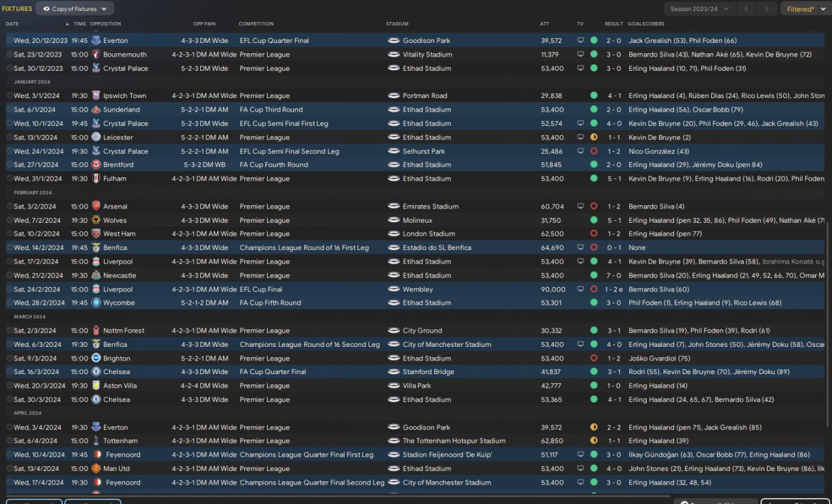Viewport: 832px width, 504px height.
Task: Click the Brentford club badge
Action: [x=96, y=165]
